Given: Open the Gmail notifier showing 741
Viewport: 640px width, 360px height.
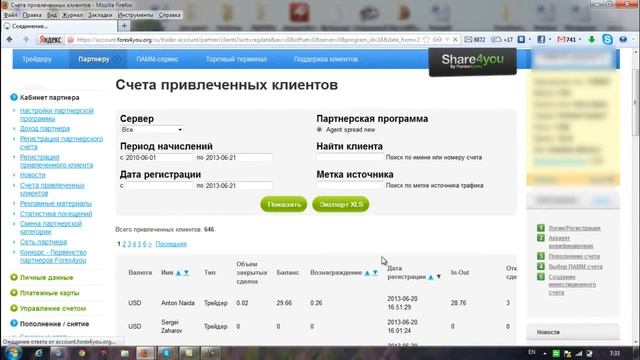Looking at the screenshot, I should pos(567,40).
